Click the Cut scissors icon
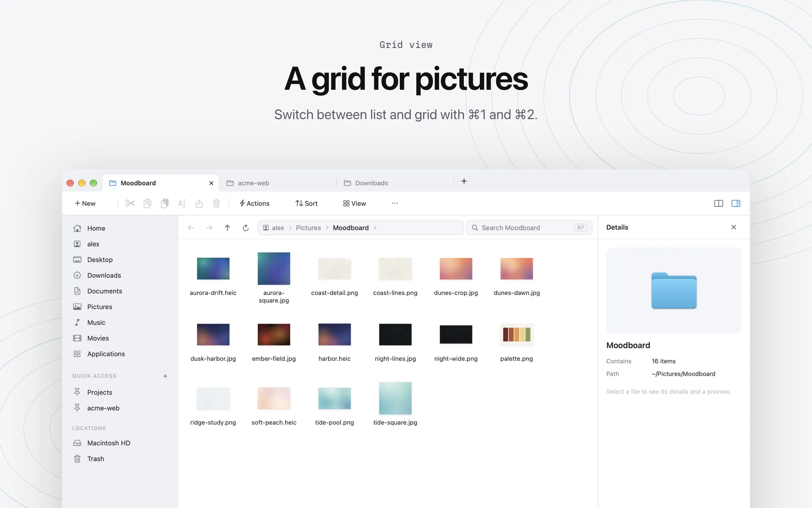The height and width of the screenshot is (508, 812). click(x=130, y=203)
